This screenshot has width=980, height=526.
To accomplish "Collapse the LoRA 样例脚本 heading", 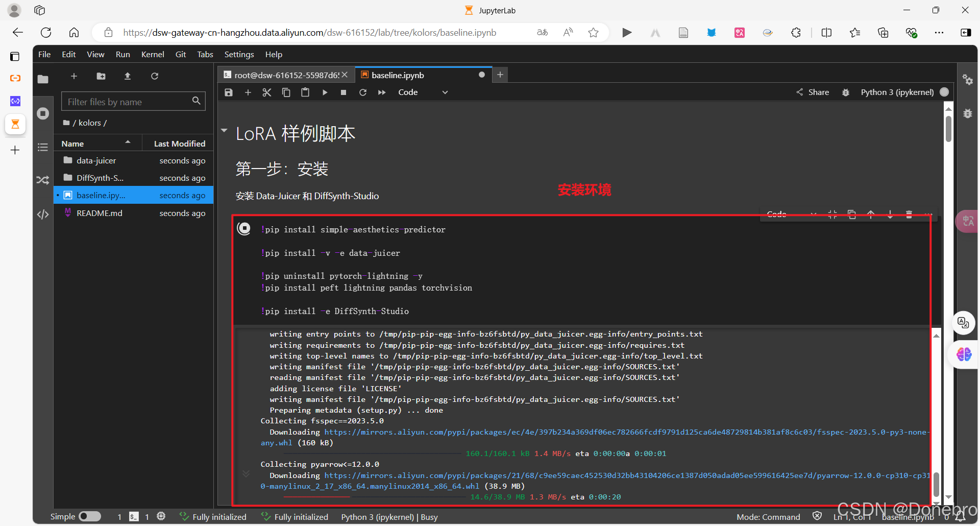I will point(224,130).
